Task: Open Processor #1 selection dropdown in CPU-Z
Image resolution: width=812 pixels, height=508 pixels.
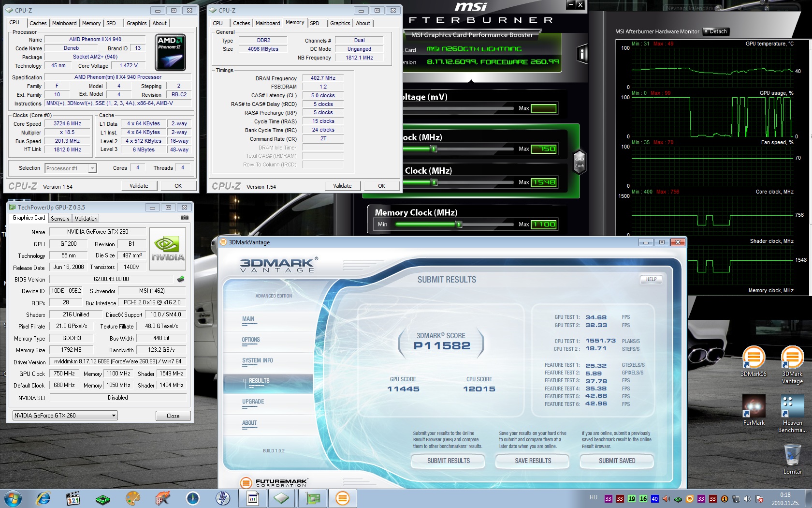Action: tap(71, 168)
